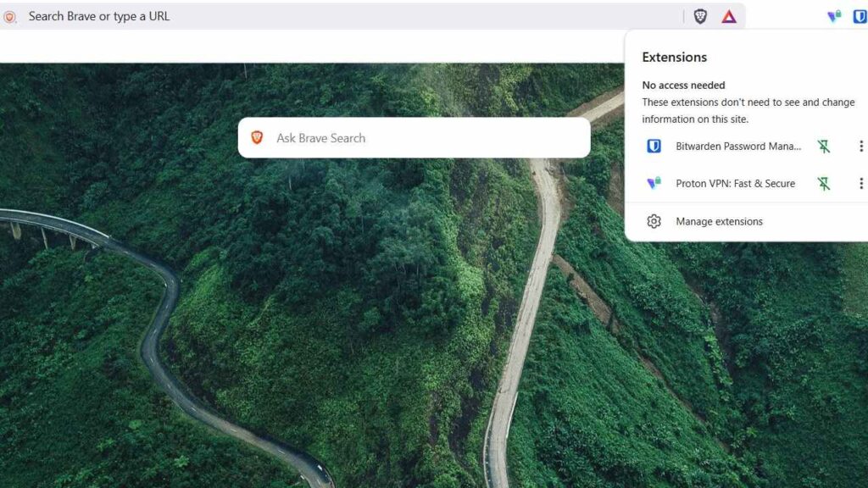The height and width of the screenshot is (488, 868).
Task: Open more options for Proton VPN
Action: point(861,183)
